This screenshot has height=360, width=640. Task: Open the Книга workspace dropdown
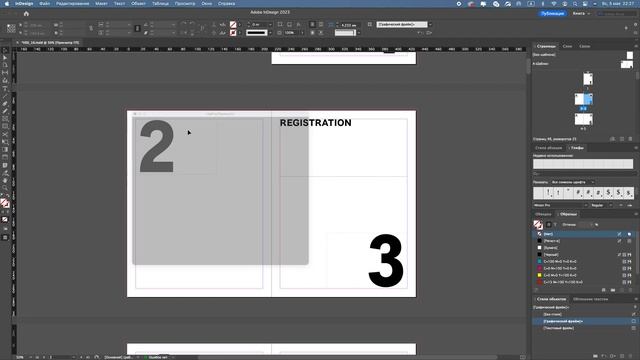581,13
